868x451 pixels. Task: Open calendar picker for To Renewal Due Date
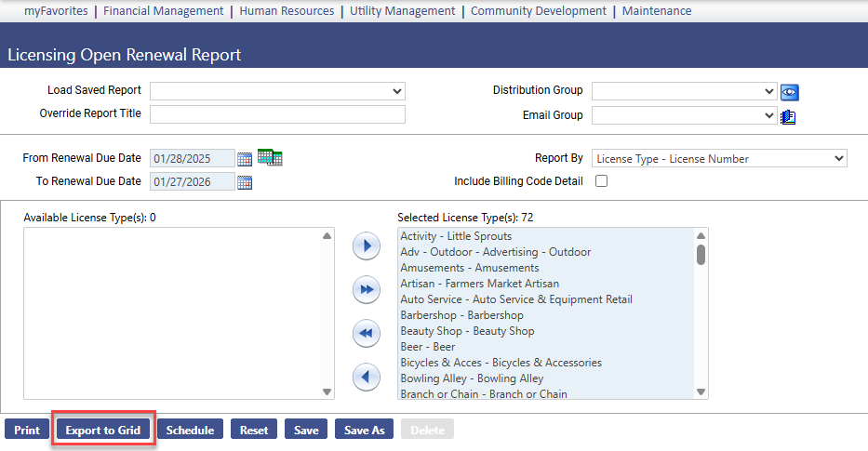(x=245, y=182)
